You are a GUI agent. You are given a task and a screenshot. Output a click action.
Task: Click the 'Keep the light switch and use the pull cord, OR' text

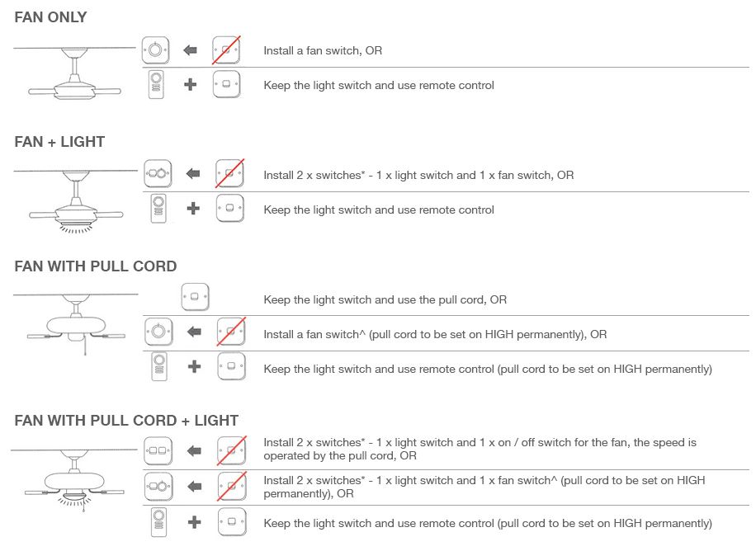pos(385,299)
